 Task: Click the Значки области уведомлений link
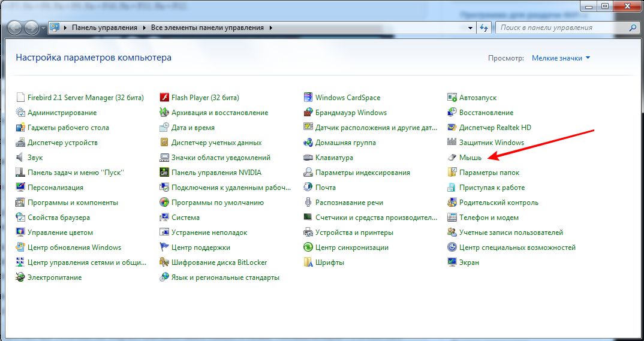tap(221, 158)
